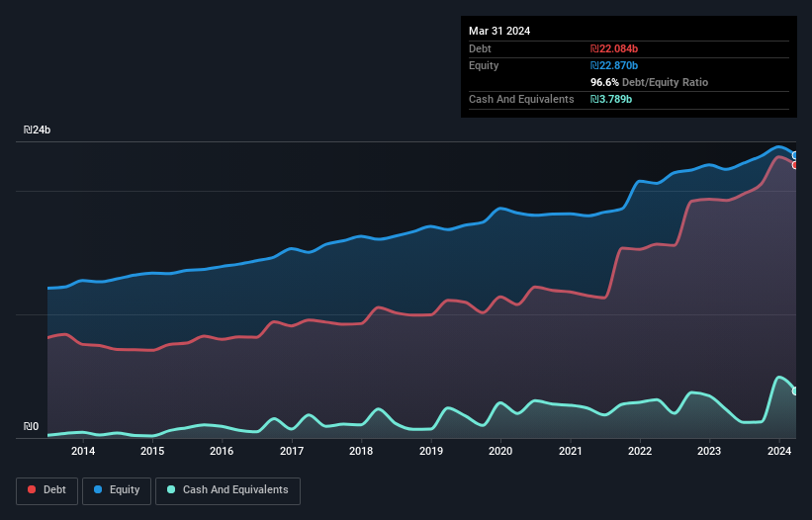This screenshot has height=520, width=812.
Task: Click the 2018 x-axis label
Action: pyautogui.click(x=361, y=451)
